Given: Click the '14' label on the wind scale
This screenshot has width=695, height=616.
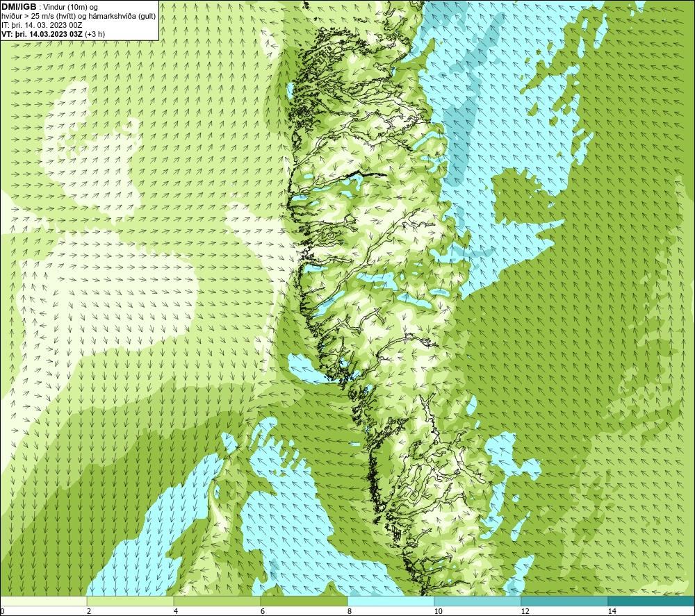Looking at the screenshot, I should [x=612, y=612].
